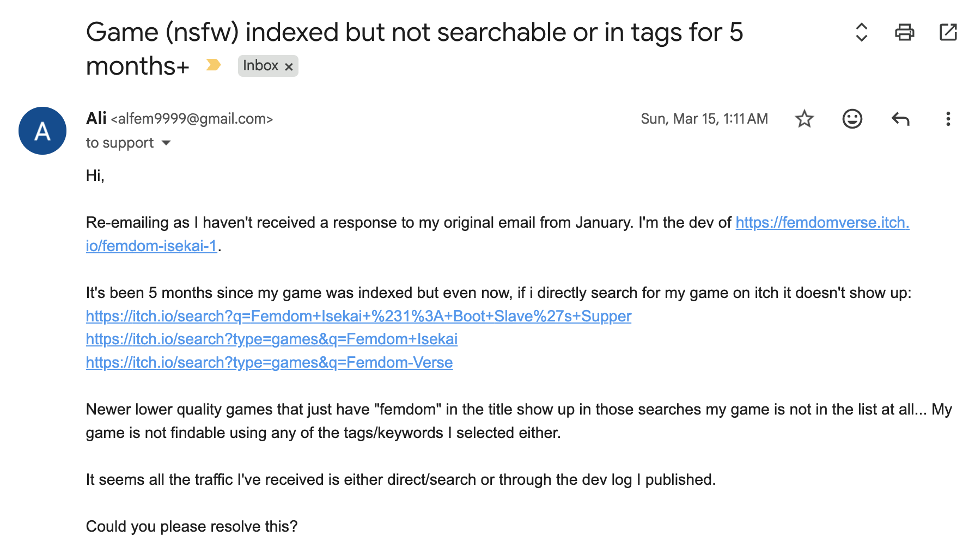Remove the Inbox label from this email
Viewport: 975px width, 560px height.
point(289,65)
